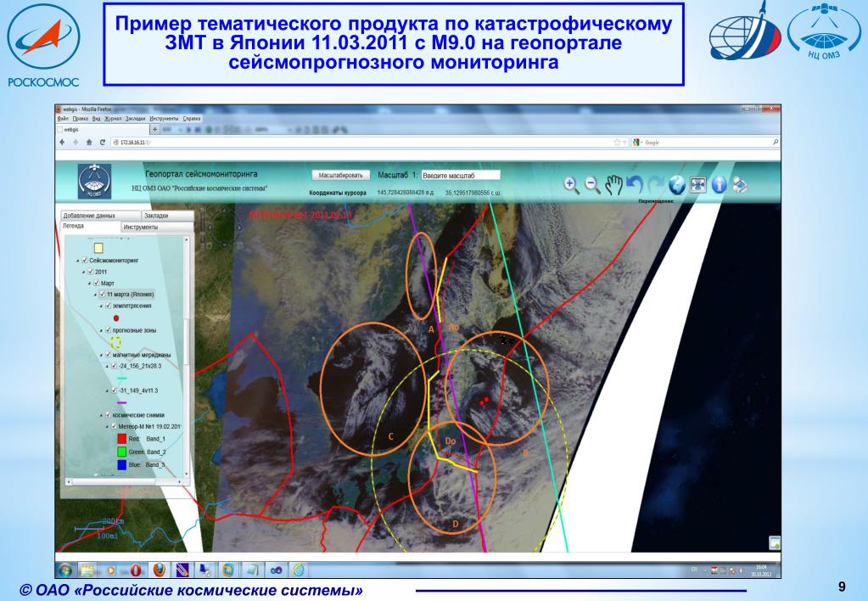Viewport: 868px width, 601px height.
Task: Collapse the прогнозные зоны node arrow
Action: [x=102, y=330]
